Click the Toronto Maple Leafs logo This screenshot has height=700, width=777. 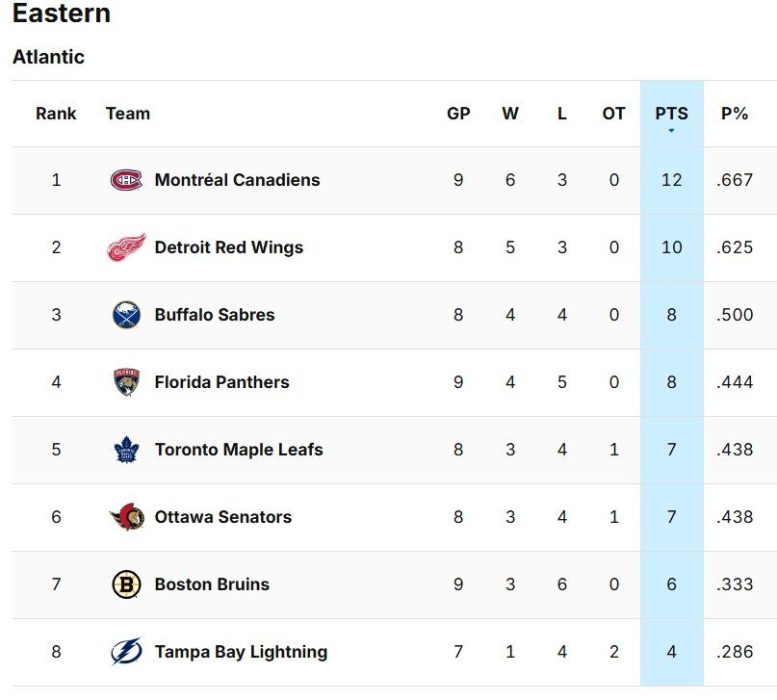pos(126,450)
